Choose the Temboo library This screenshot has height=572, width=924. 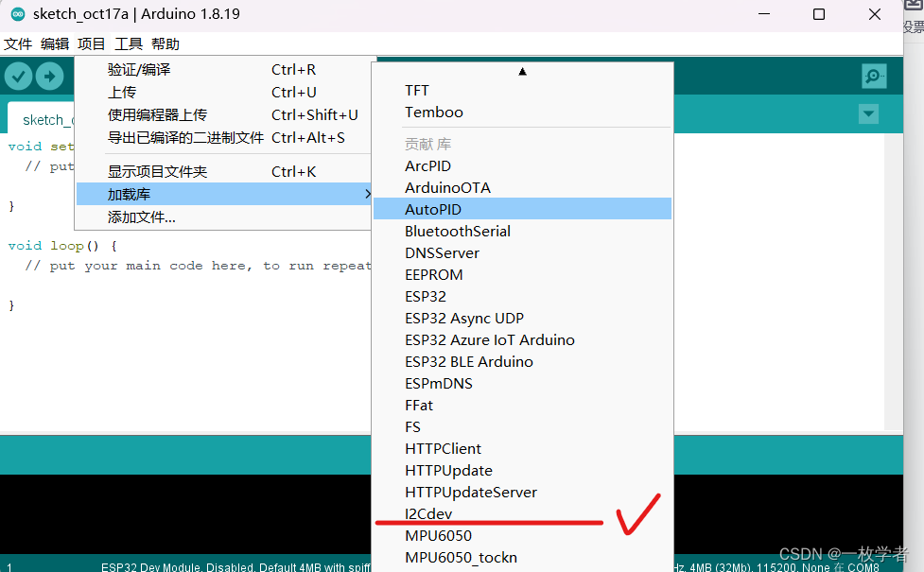click(522, 113)
